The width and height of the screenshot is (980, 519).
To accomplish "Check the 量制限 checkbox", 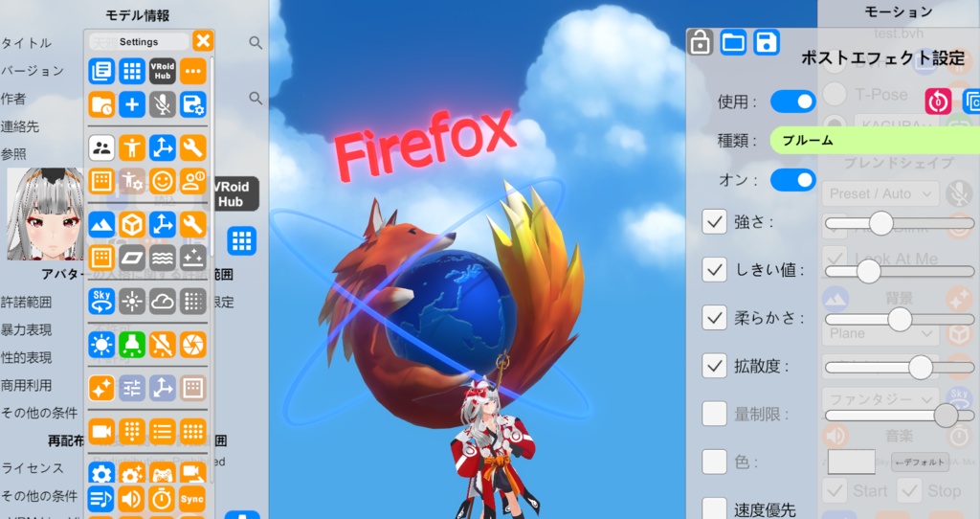I will pos(714,414).
